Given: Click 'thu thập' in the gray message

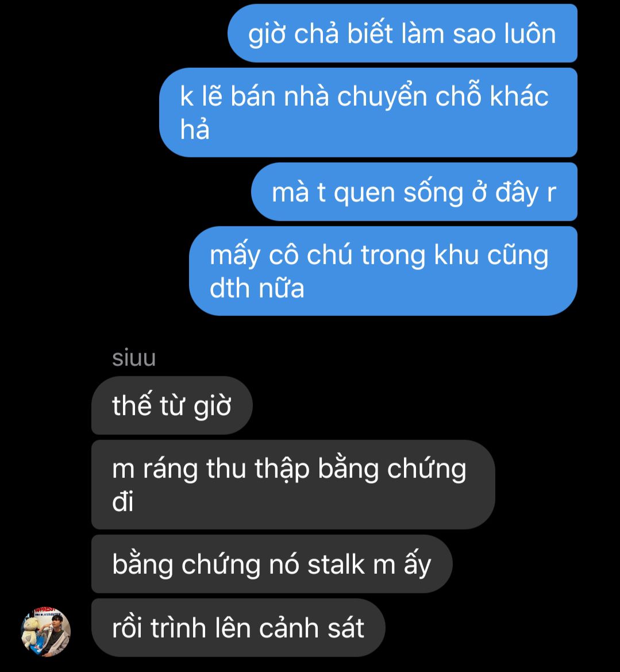Looking at the screenshot, I should [257, 469].
